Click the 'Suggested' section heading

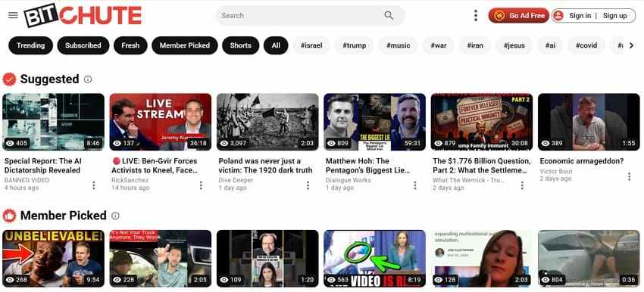point(50,79)
